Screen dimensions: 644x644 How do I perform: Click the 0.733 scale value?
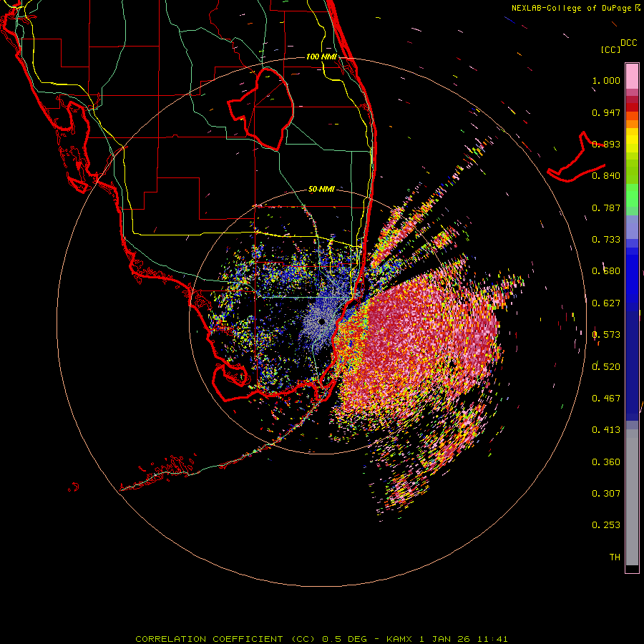click(606, 240)
